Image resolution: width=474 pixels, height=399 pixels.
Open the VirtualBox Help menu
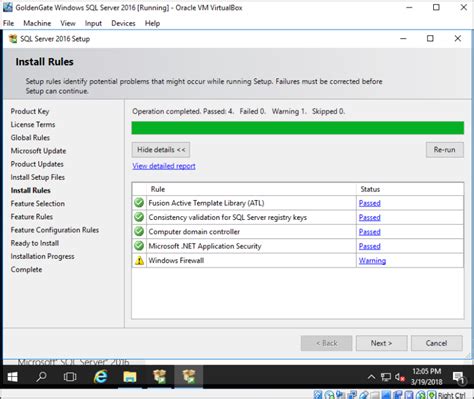pyautogui.click(x=152, y=23)
